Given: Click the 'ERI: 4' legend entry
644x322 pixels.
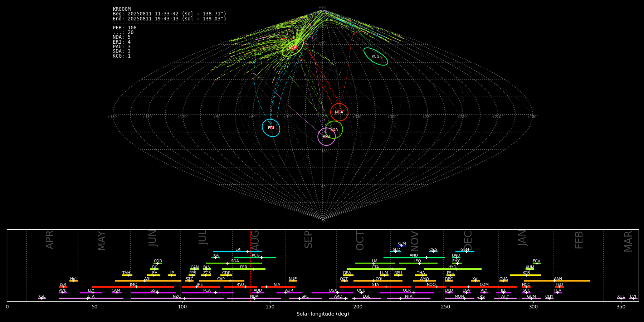Looking at the screenshot, I should click(122, 42).
